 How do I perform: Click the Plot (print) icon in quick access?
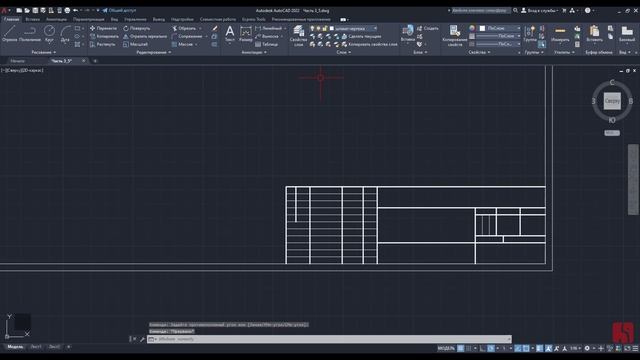click(67, 11)
